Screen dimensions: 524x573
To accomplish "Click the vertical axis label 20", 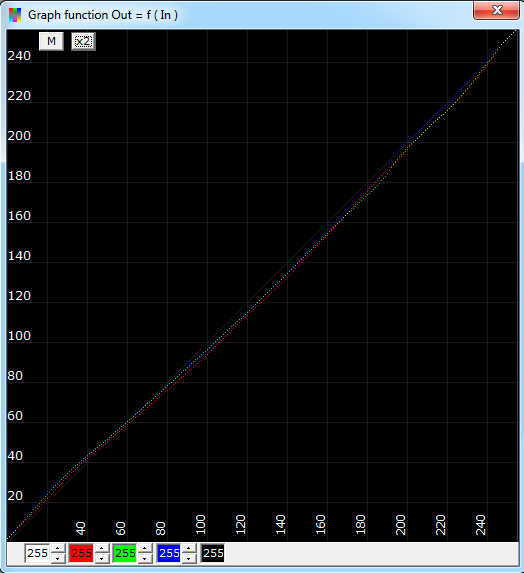I will 15,496.
